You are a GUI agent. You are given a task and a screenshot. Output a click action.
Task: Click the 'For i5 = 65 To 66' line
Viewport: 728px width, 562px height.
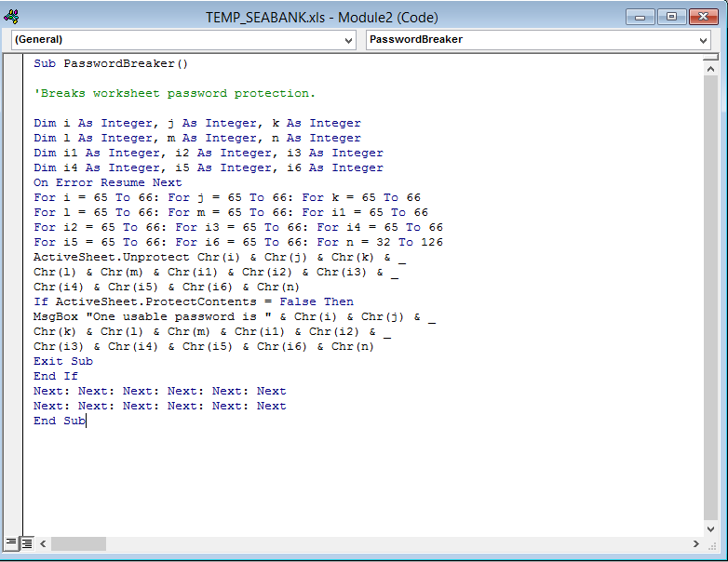click(237, 242)
